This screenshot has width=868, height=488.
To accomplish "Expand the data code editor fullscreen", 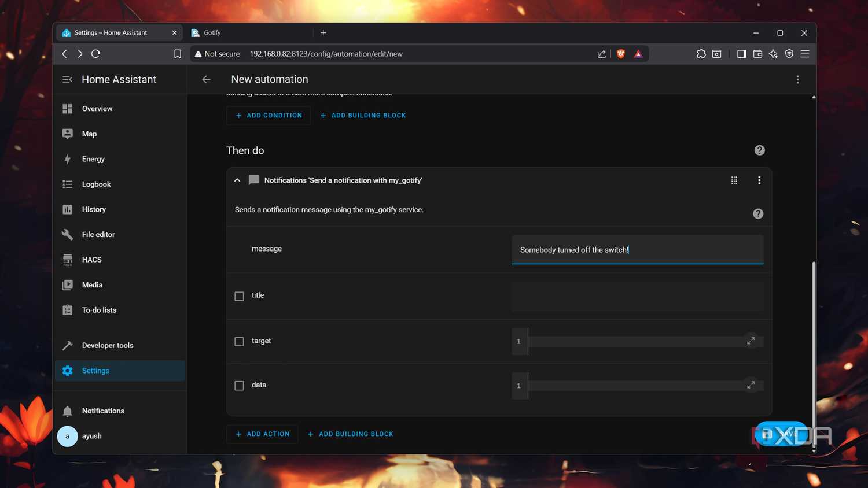I will click(751, 385).
